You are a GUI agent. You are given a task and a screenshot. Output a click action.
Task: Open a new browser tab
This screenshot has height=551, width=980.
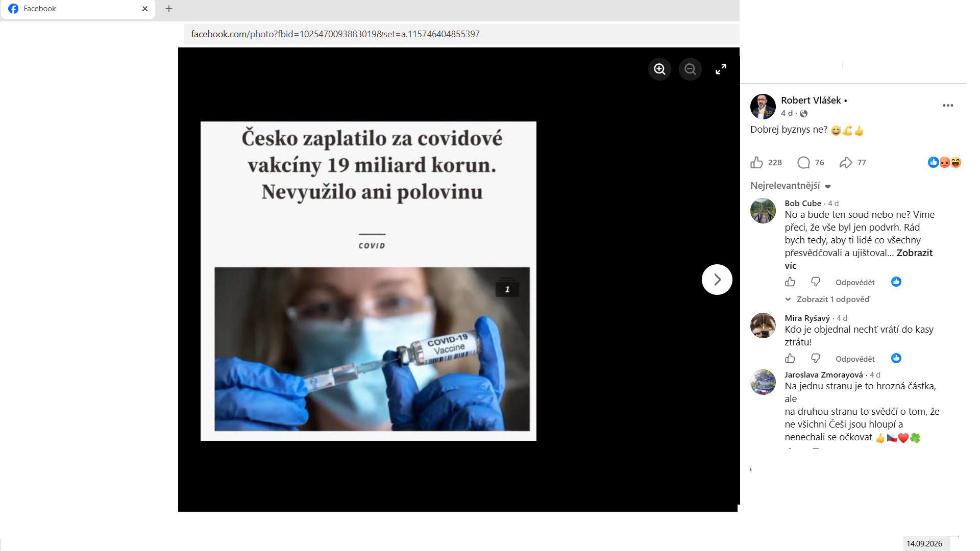[x=169, y=9]
